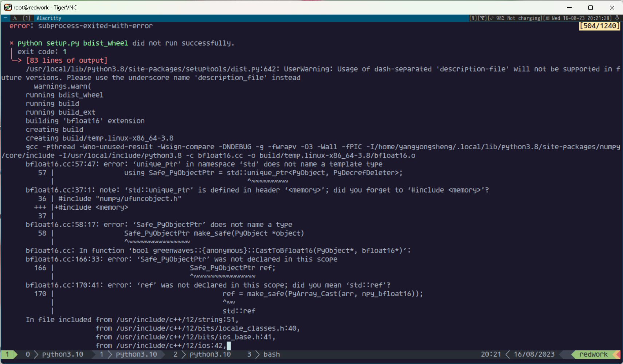The height and width of the screenshot is (364, 623).
Task: Switch to tmux window 2 python3.10
Action: click(x=202, y=354)
